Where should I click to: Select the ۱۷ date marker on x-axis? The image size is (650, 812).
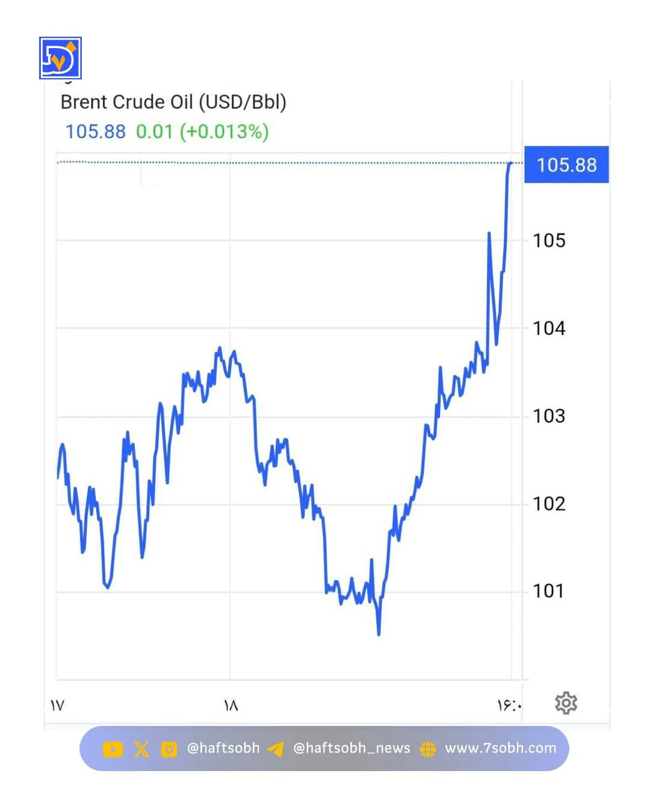pos(57,705)
